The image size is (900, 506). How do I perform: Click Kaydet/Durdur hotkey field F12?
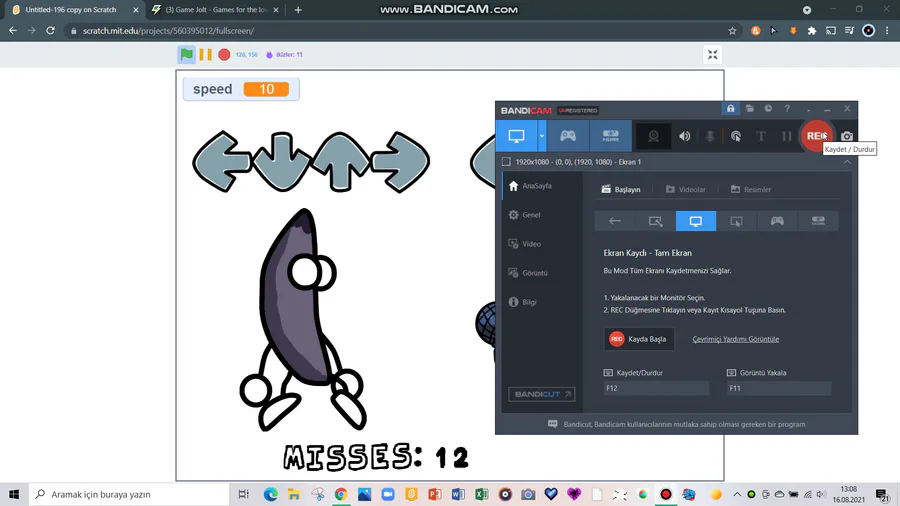pyautogui.click(x=656, y=388)
